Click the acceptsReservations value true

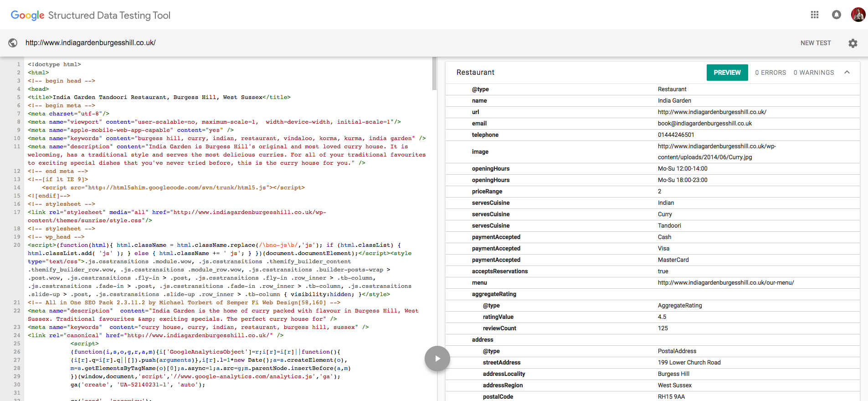(663, 271)
